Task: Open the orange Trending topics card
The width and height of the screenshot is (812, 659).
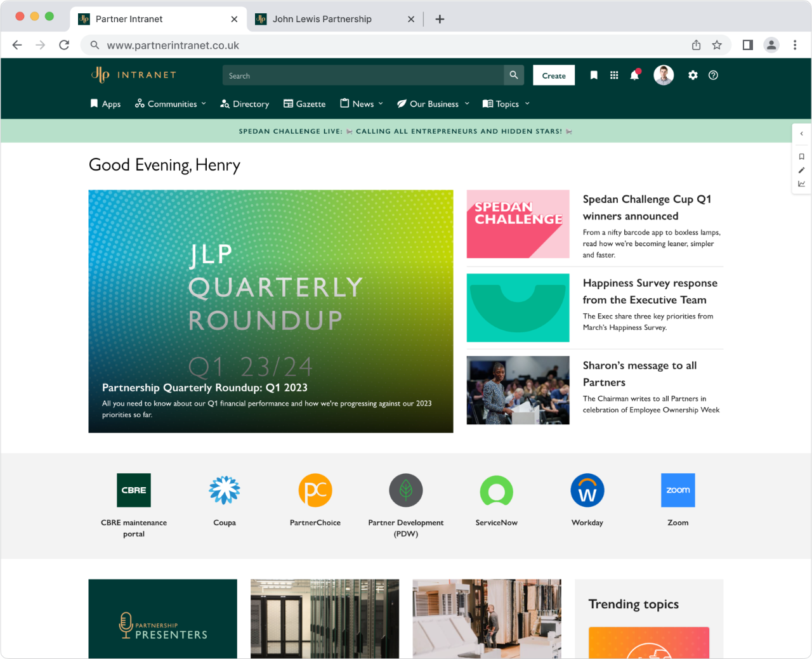Action: point(649,643)
